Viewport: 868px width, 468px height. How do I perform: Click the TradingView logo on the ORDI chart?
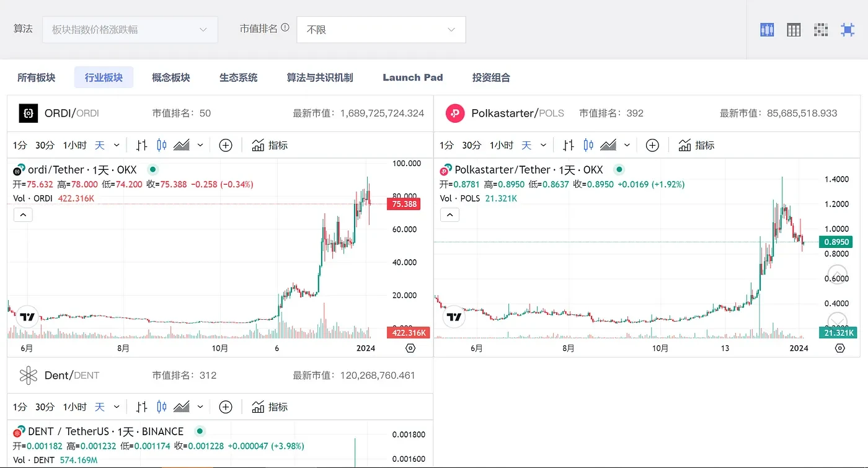(x=27, y=316)
